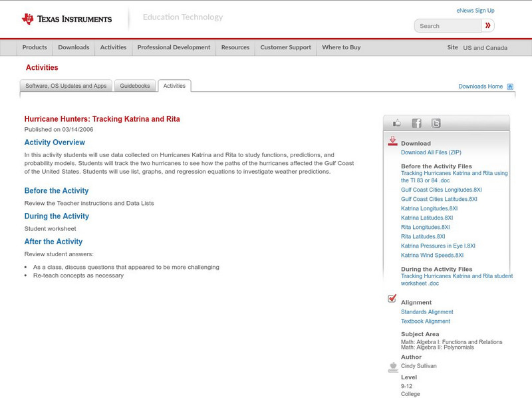Viewport: 532px width, 398px height.
Task: Open the Activities nav menu
Action: pyautogui.click(x=113, y=47)
